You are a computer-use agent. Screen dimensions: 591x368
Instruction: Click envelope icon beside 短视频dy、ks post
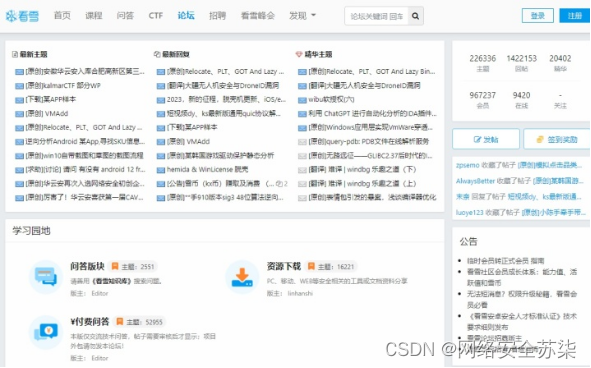click(161, 114)
